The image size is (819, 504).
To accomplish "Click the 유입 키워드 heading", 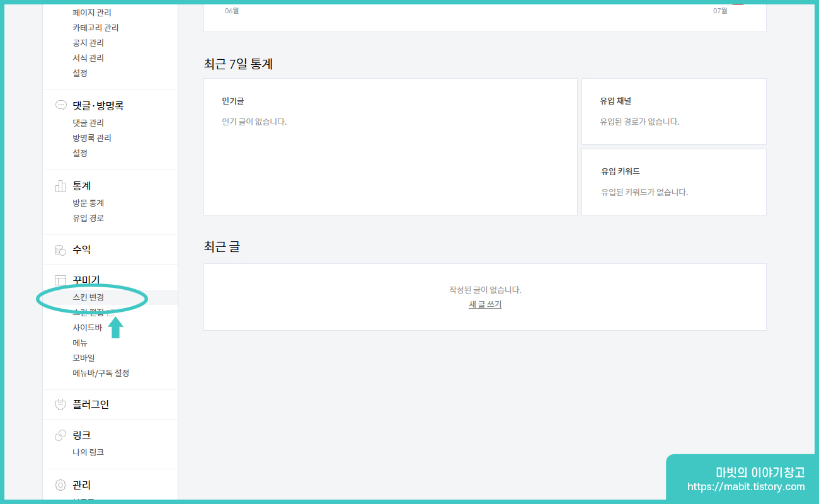I will coord(621,171).
